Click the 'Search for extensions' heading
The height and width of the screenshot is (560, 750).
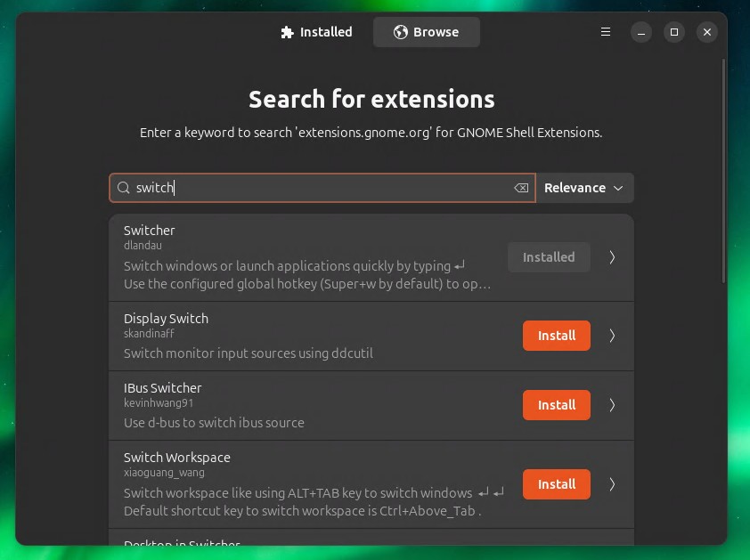371,99
